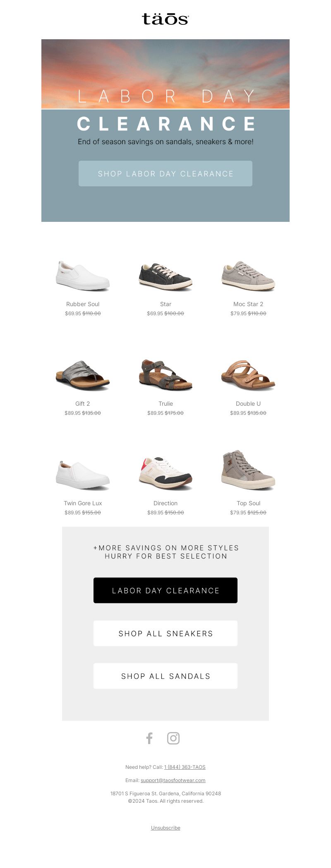Click the Labor Day sunset banner image
This screenshot has height=868, width=331.
[165, 74]
